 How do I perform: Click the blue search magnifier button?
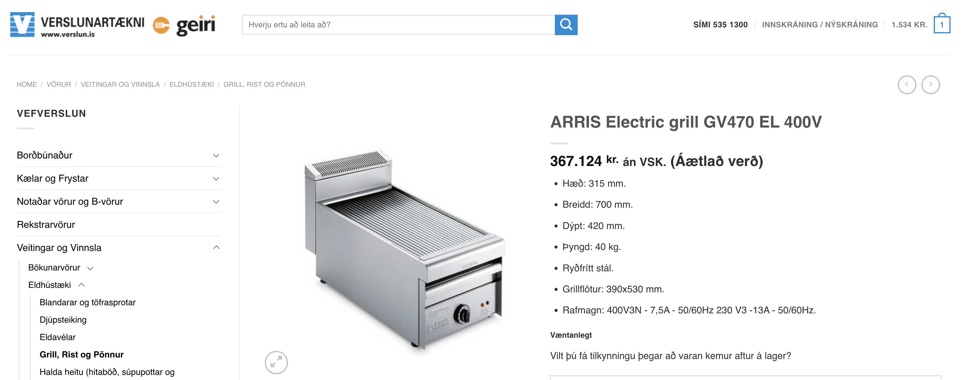click(x=566, y=25)
